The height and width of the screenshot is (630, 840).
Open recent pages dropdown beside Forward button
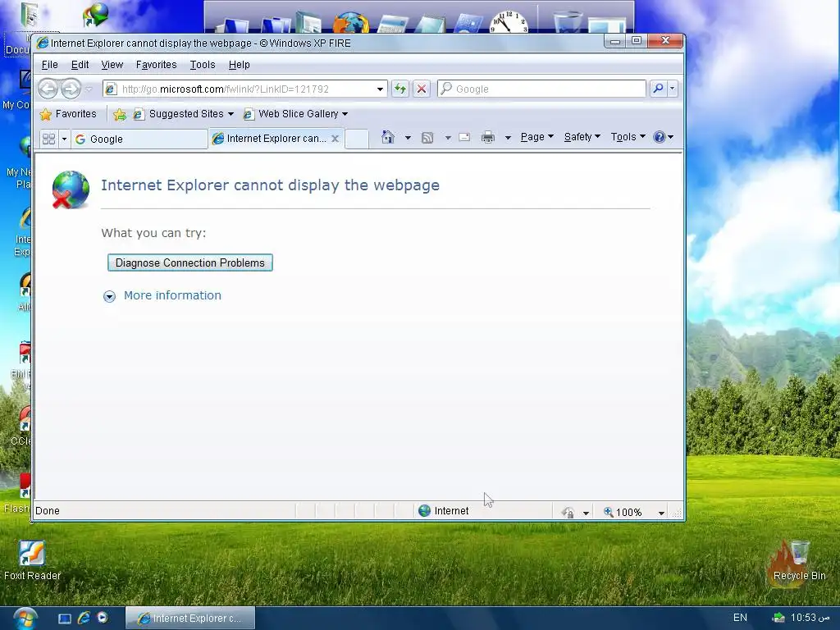coord(89,89)
